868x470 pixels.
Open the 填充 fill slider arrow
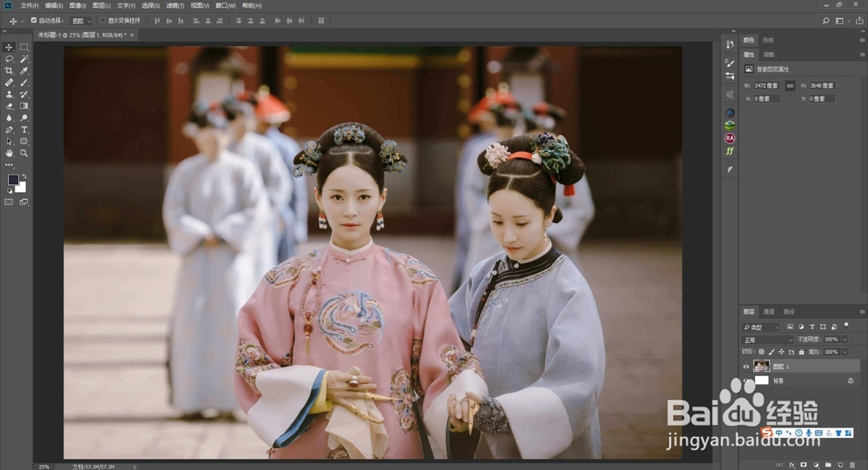[x=845, y=352]
